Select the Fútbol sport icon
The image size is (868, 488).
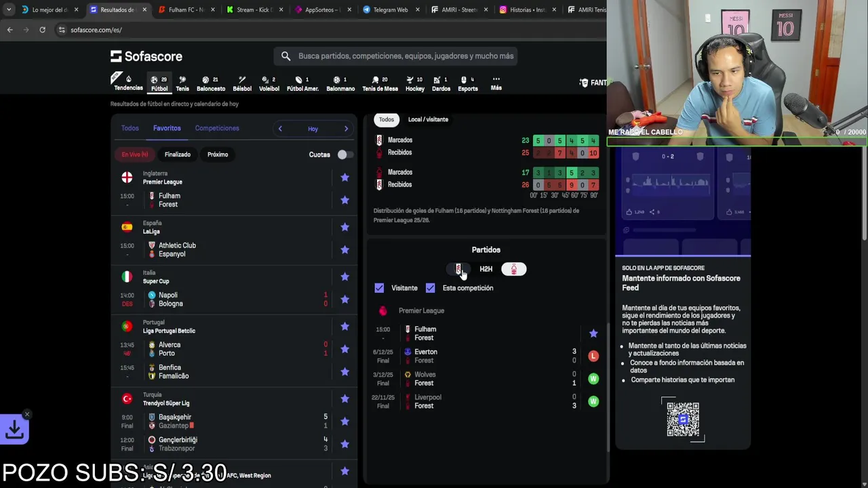click(x=159, y=83)
